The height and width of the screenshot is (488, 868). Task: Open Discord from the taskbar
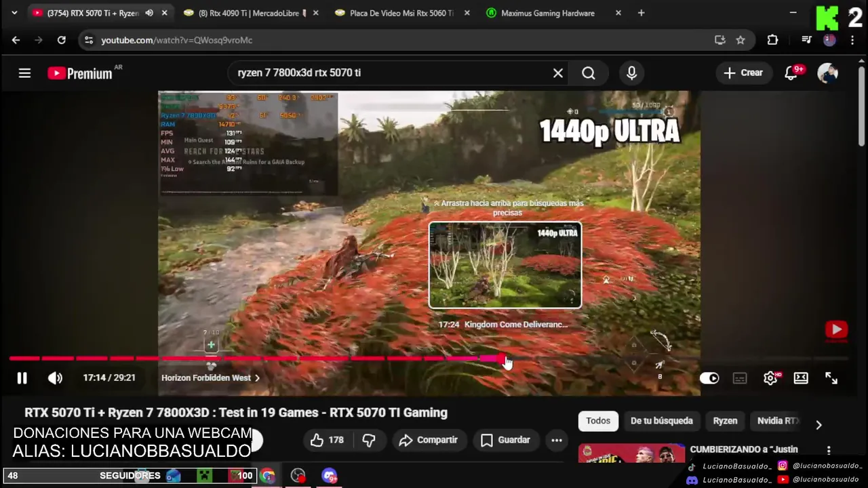click(329, 476)
